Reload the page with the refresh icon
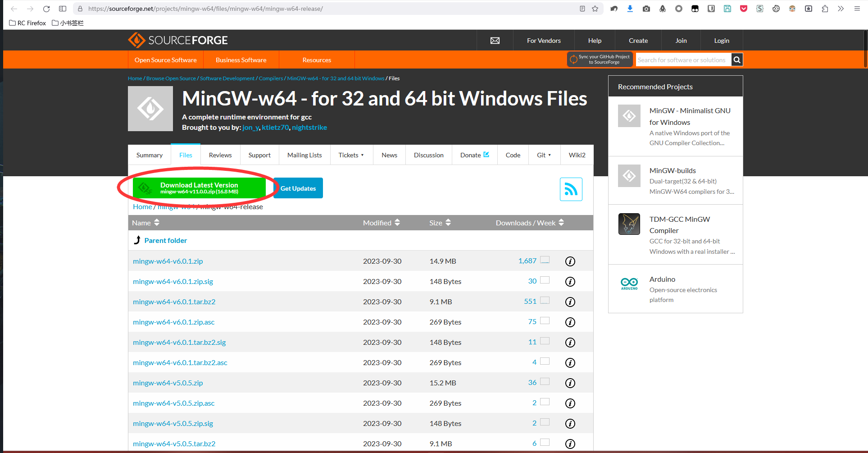 [x=46, y=9]
